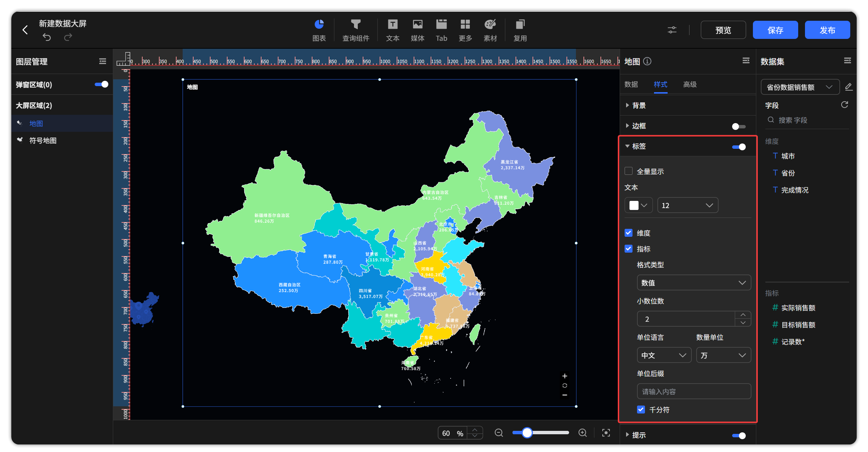Viewport: 868px width, 452px height.
Task: Edit the dataset with pencil icon
Action: pos(848,87)
